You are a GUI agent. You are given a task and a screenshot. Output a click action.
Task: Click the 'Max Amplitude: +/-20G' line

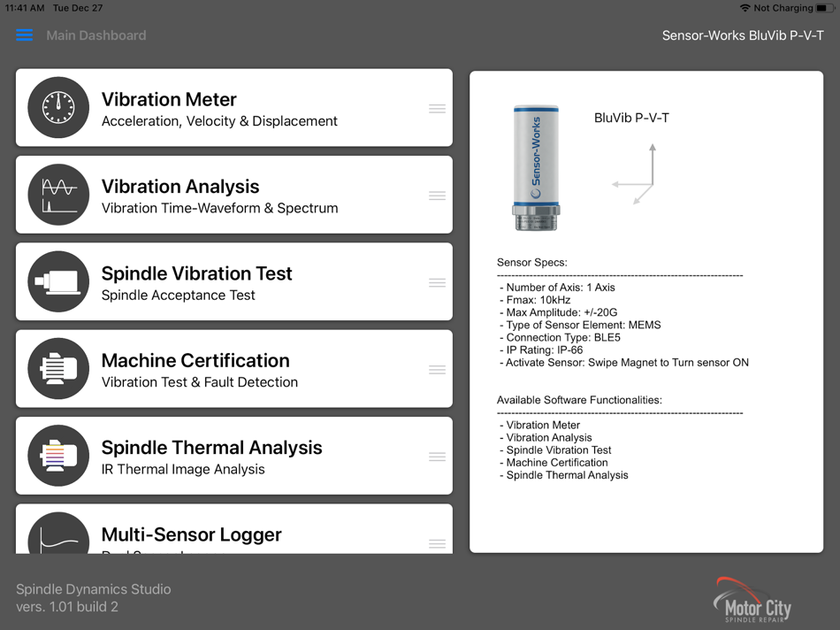(x=558, y=312)
